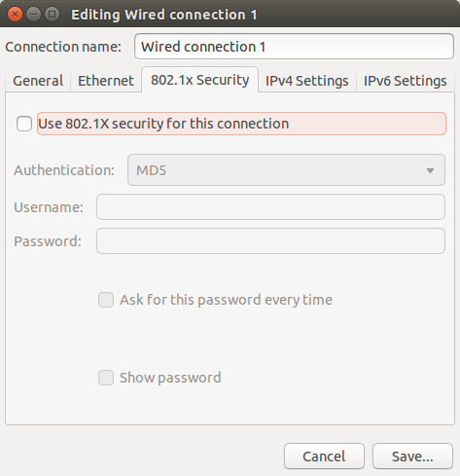This screenshot has height=476, width=460.
Task: Click the Save... button
Action: pyautogui.click(x=412, y=457)
